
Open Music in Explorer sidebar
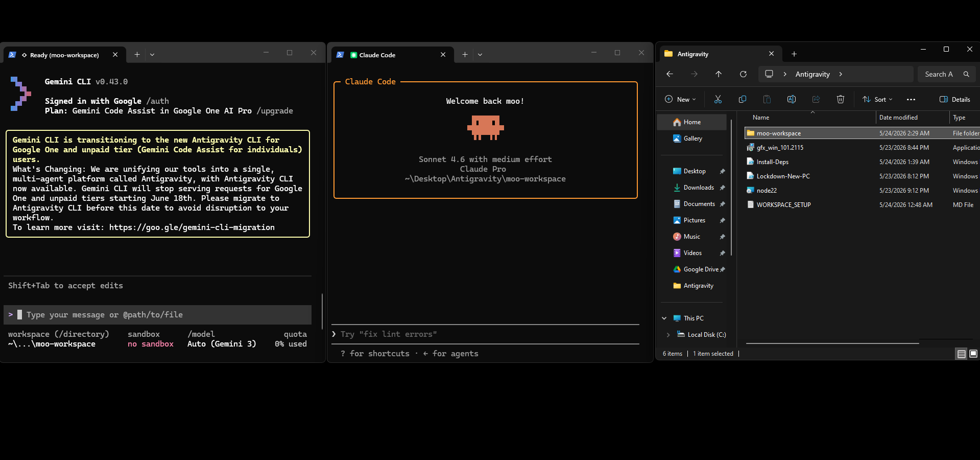(691, 237)
